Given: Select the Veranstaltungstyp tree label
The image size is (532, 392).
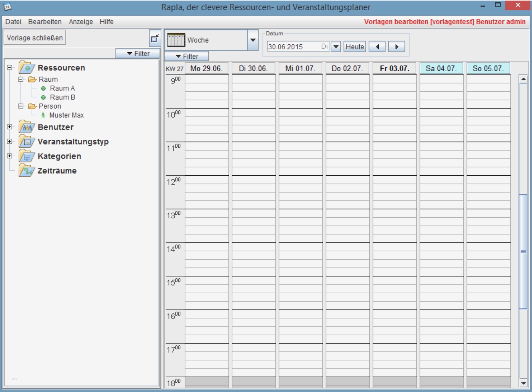Looking at the screenshot, I should pos(73,142).
